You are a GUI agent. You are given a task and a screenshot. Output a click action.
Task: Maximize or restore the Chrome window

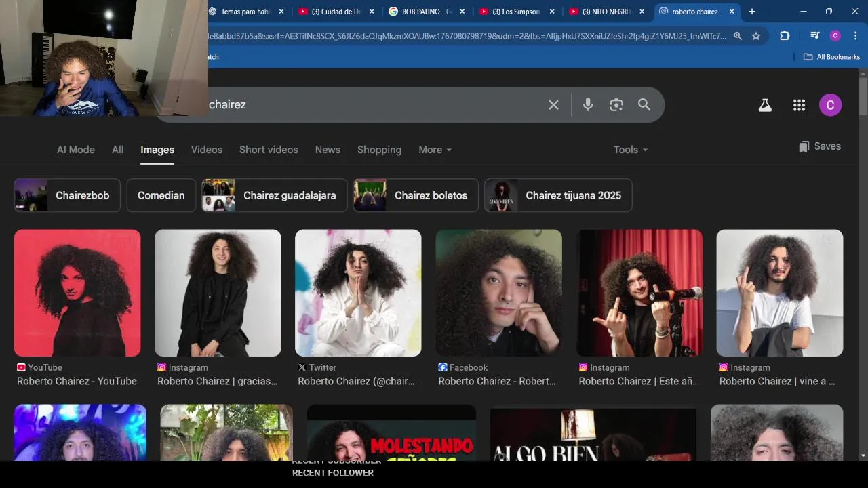pyautogui.click(x=829, y=12)
